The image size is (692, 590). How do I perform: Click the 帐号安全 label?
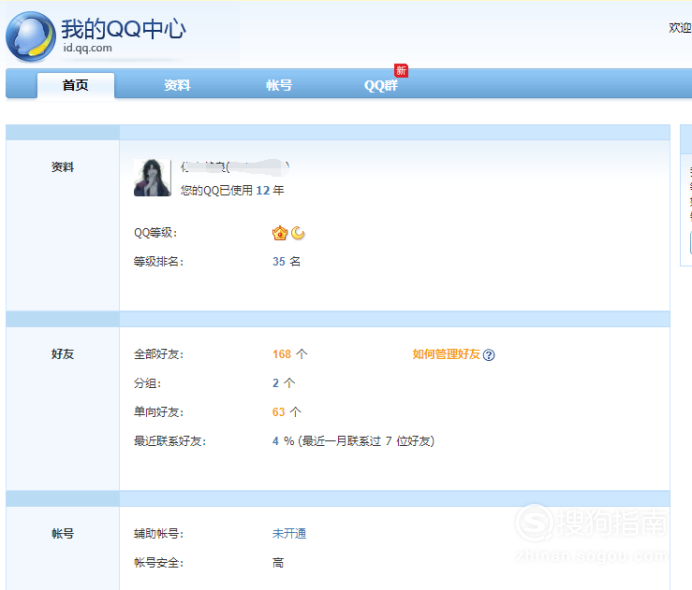(158, 563)
